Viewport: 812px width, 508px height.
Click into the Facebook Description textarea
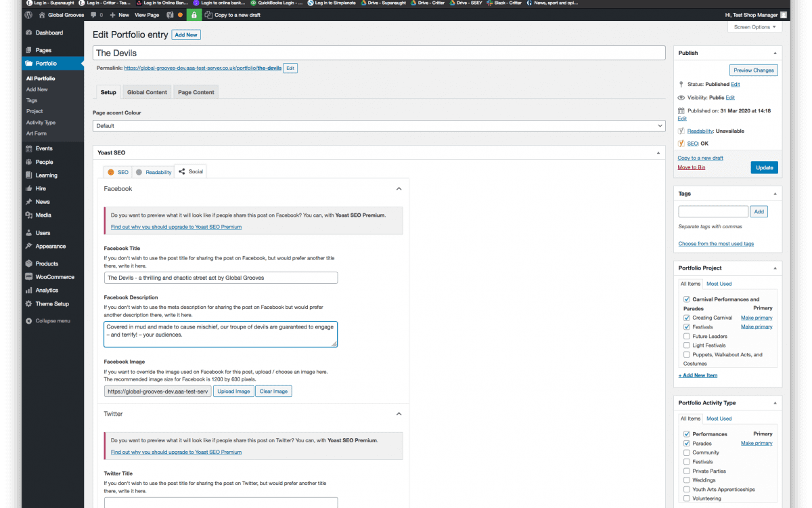(221, 334)
